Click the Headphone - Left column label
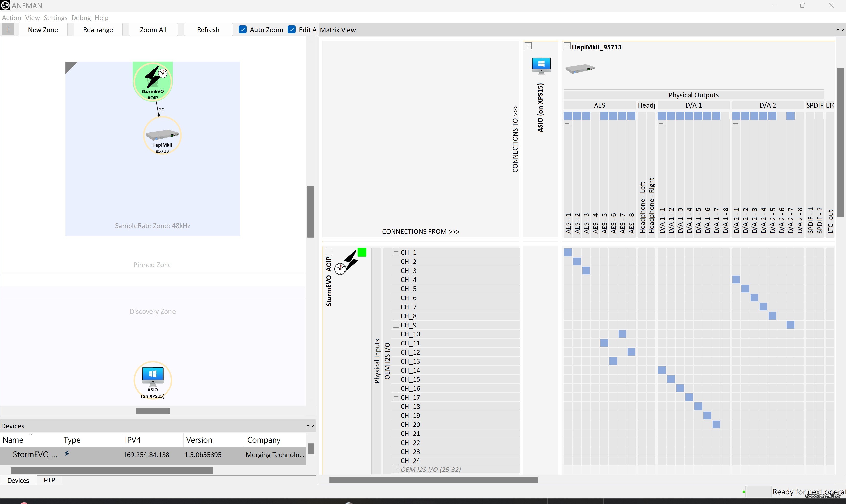The width and height of the screenshot is (846, 504). 643,207
